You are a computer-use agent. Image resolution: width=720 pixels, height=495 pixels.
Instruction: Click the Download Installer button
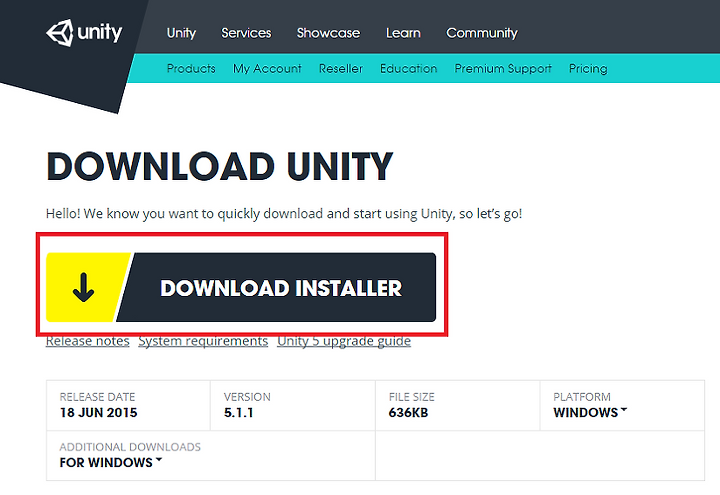click(241, 287)
